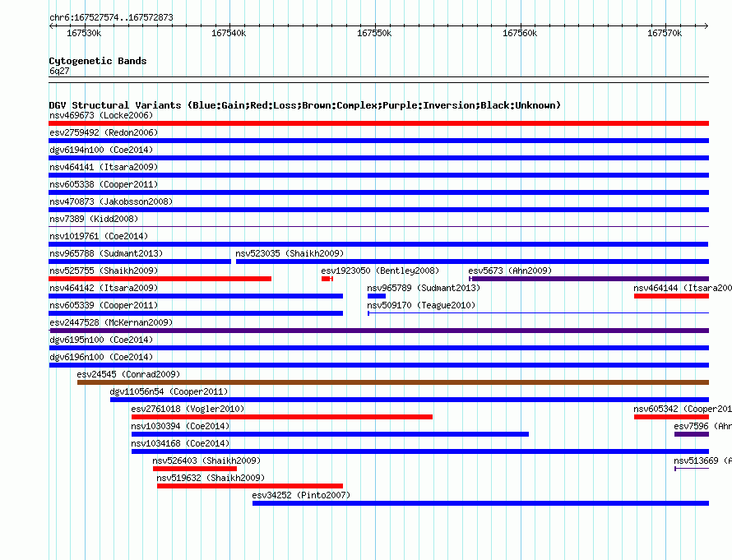Open the esv2447528 (McKernan2009) label
732x560 pixels.
(111, 322)
